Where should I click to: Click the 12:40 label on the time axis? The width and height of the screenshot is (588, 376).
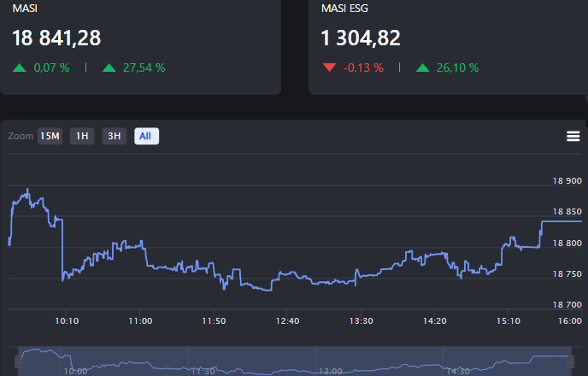288,321
